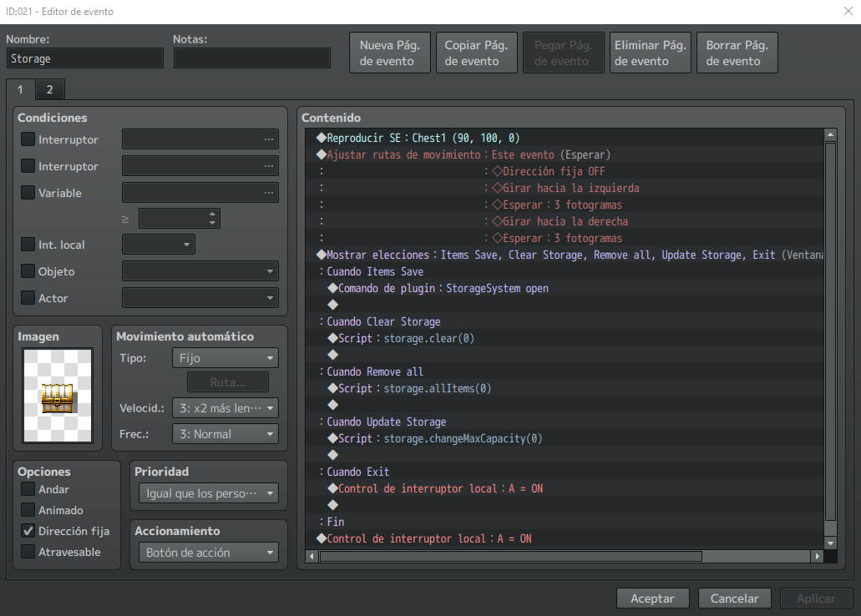The height and width of the screenshot is (616, 861).
Task: Enable the Atravesable option
Action: [28, 552]
